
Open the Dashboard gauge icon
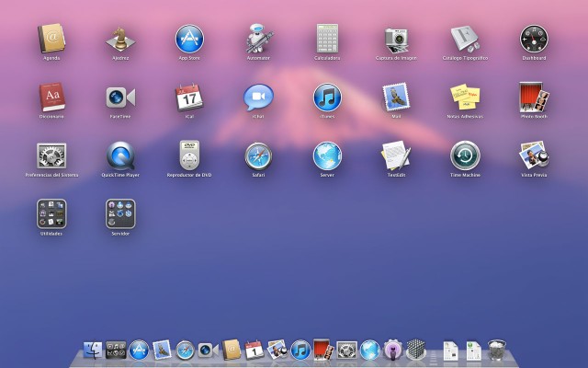click(x=534, y=39)
